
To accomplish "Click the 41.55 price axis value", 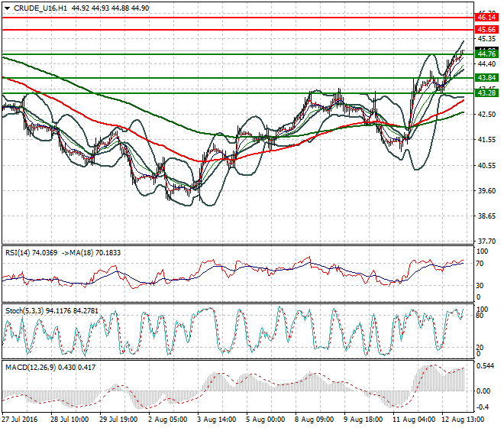I will pyautogui.click(x=486, y=140).
